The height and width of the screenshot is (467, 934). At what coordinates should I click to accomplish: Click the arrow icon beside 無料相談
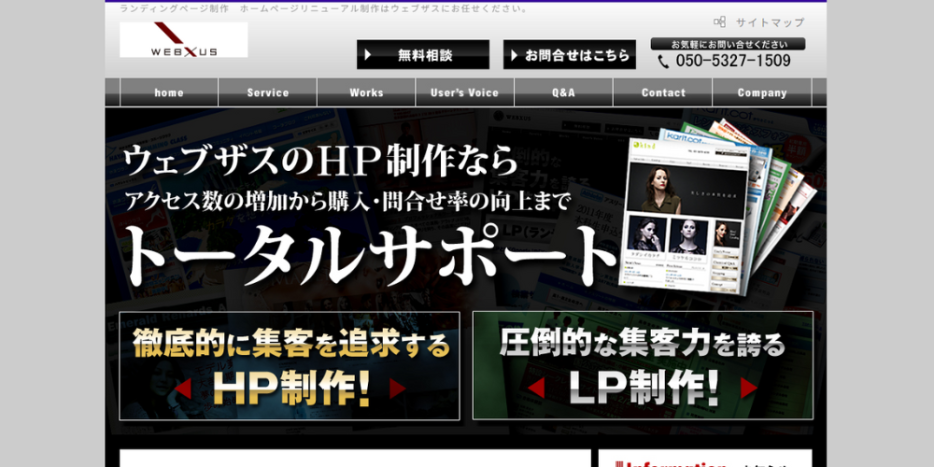[369, 55]
